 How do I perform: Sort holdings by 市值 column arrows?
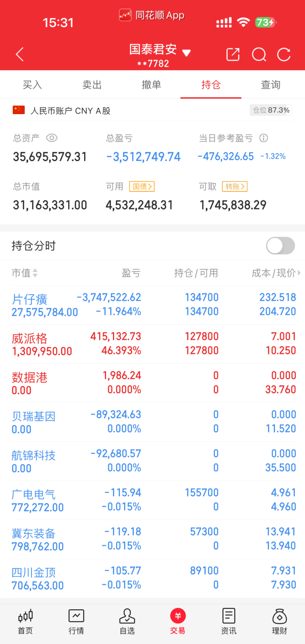(35, 273)
